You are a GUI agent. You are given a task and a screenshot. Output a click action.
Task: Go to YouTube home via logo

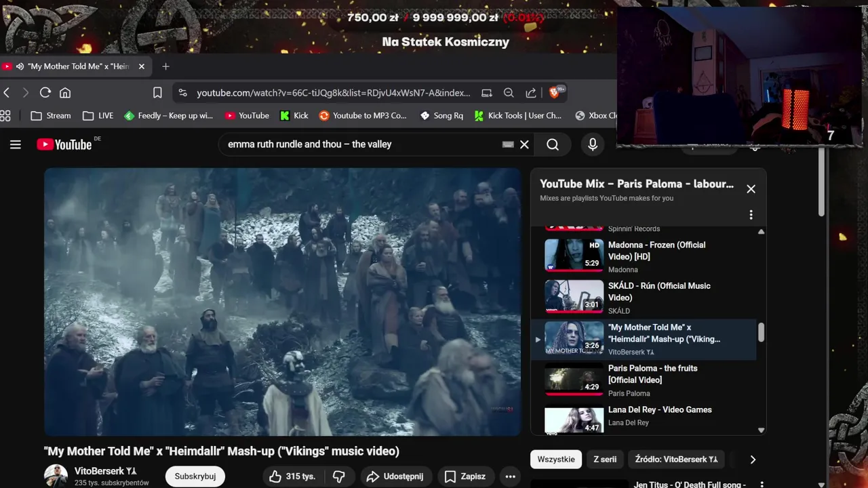tap(64, 144)
